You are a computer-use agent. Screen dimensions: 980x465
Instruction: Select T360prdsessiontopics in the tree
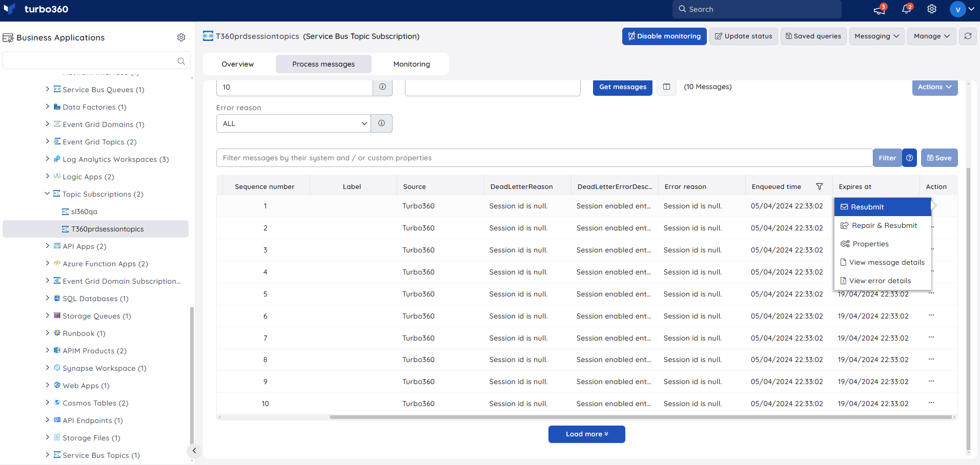click(x=96, y=229)
